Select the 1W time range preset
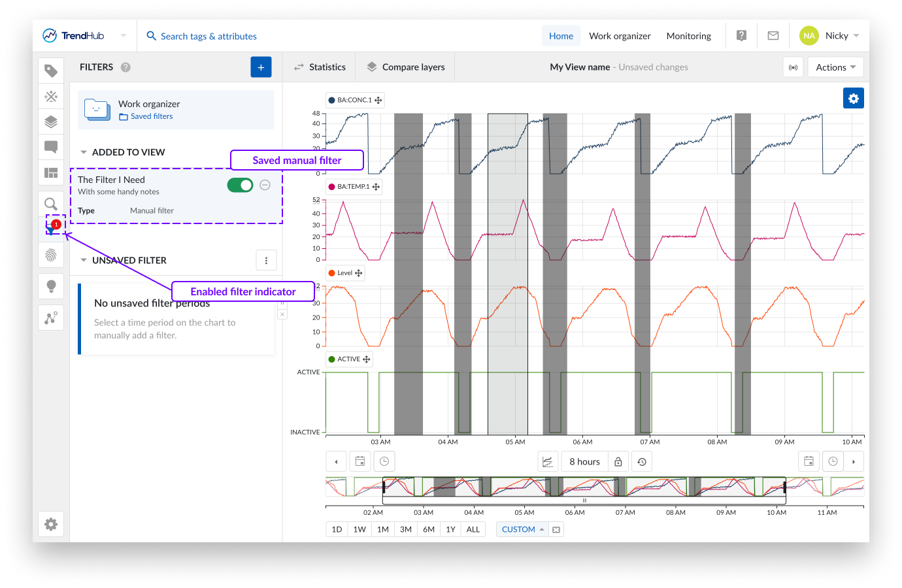902x588 pixels. tap(359, 529)
